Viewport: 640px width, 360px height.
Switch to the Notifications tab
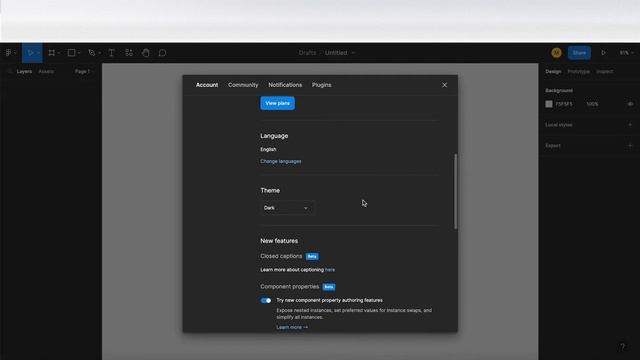[285, 85]
